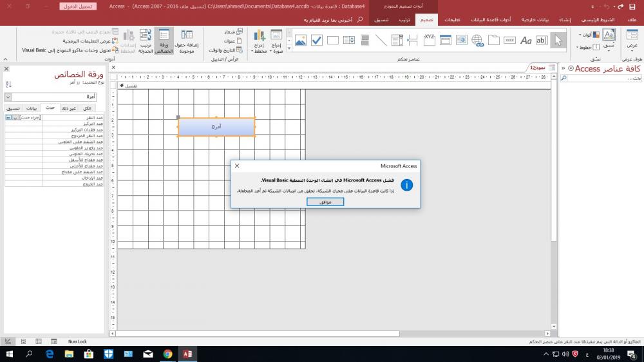Save with the quick access toolbar icon
644x362 pixels.
point(632,6)
